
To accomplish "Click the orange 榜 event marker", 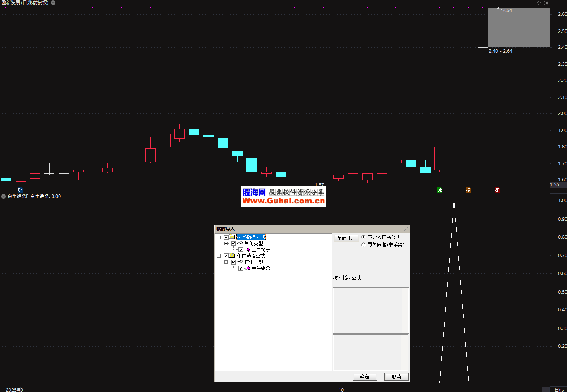I will click(468, 190).
